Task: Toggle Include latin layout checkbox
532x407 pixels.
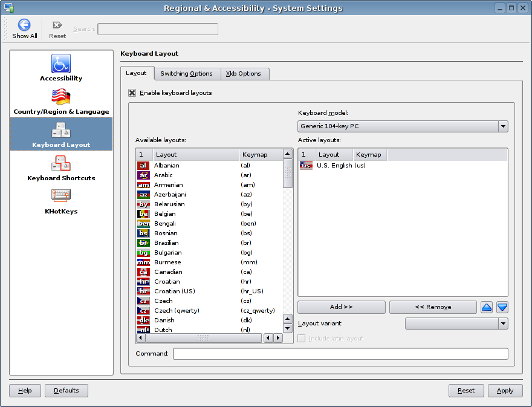Action: coord(301,339)
